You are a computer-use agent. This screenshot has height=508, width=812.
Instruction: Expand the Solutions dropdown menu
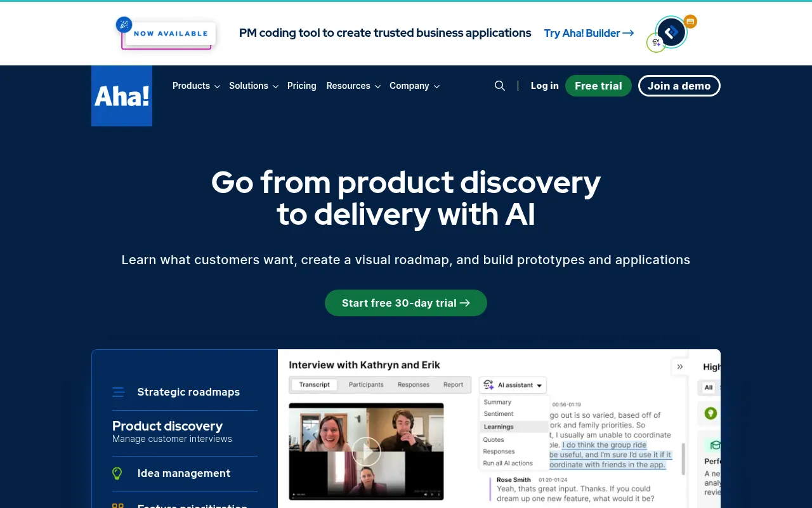(254, 86)
